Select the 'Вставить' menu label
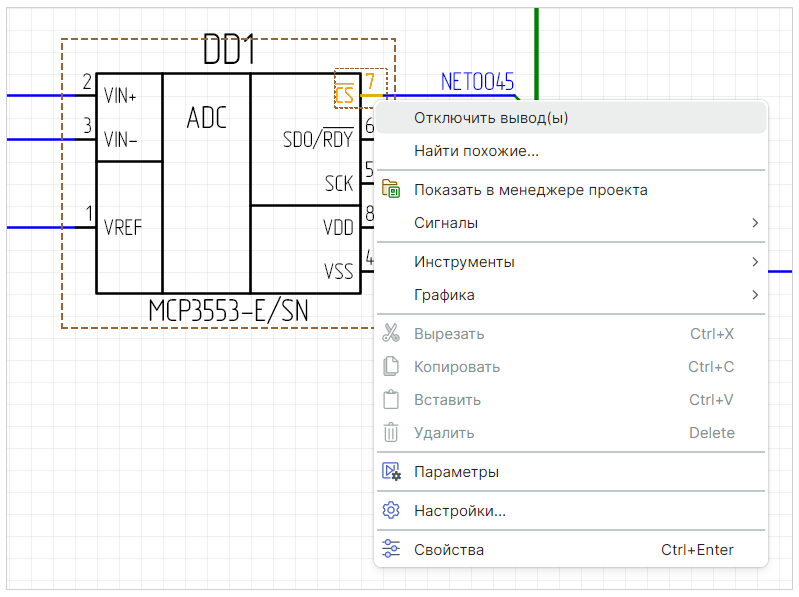799x597 pixels. click(x=447, y=400)
